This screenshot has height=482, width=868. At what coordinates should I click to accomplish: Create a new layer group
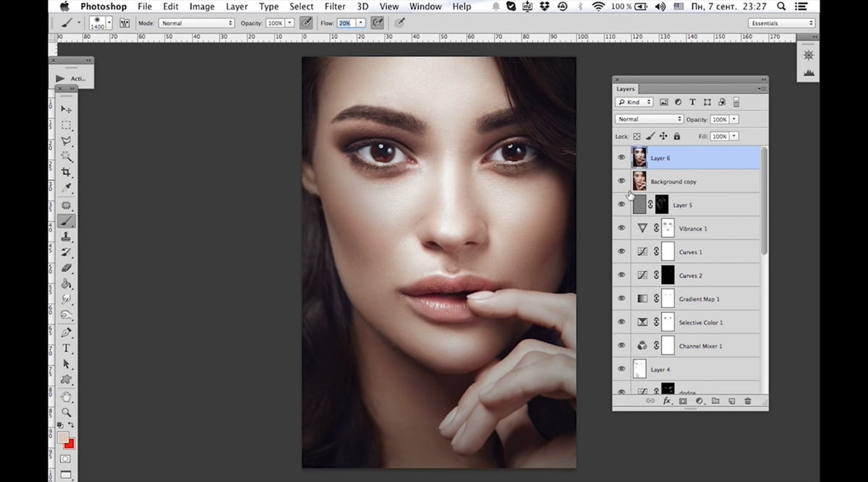pos(715,401)
